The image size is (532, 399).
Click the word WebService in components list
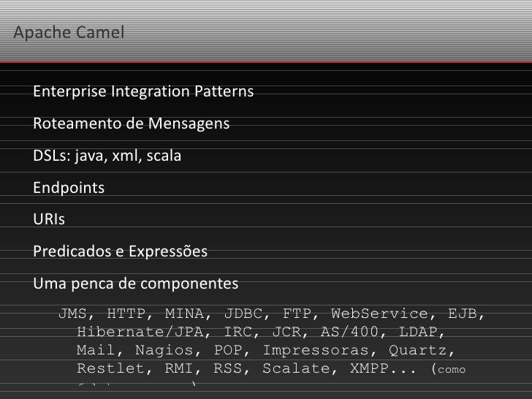pyautogui.click(x=375, y=314)
